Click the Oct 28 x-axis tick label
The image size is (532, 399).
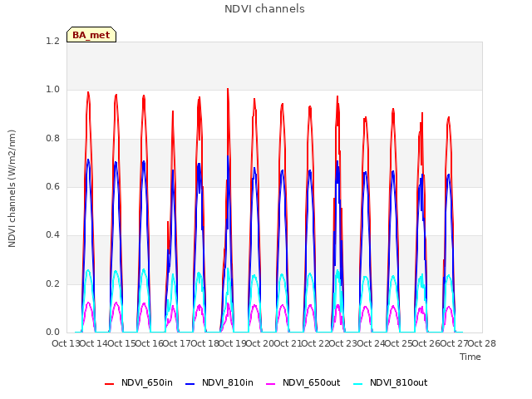(482, 343)
